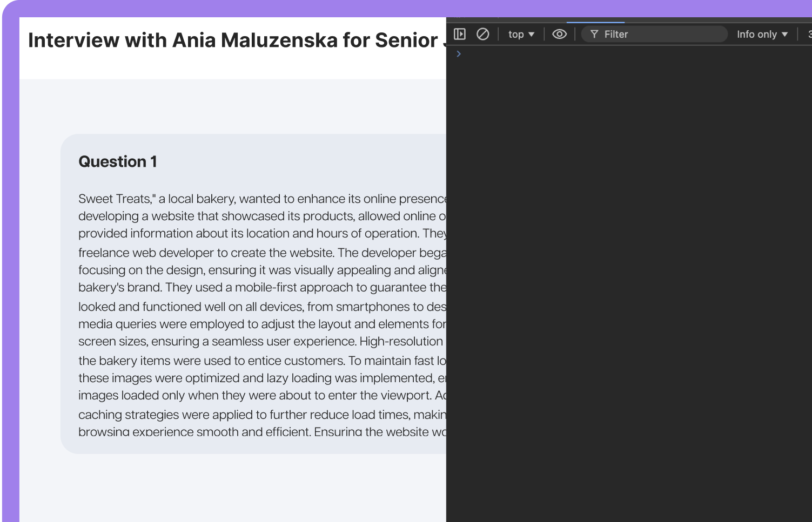Click the arrow beside 'top' selector
The height and width of the screenshot is (522, 812).
click(532, 34)
